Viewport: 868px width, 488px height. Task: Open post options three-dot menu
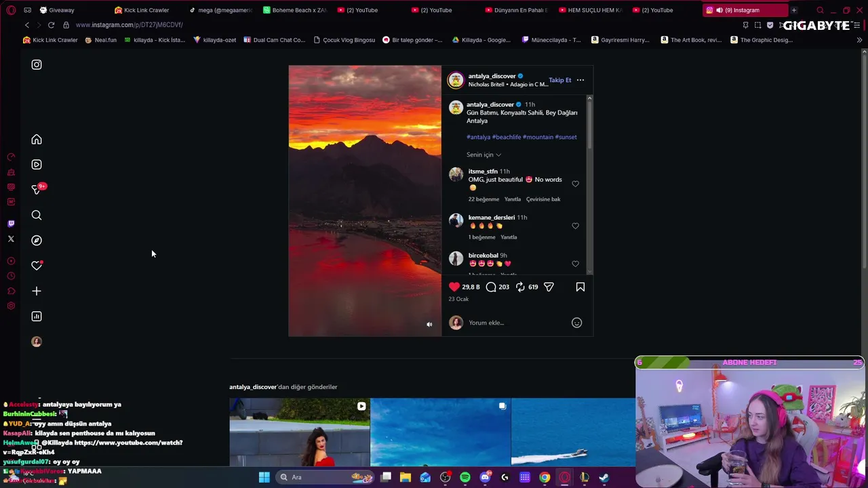[580, 81]
